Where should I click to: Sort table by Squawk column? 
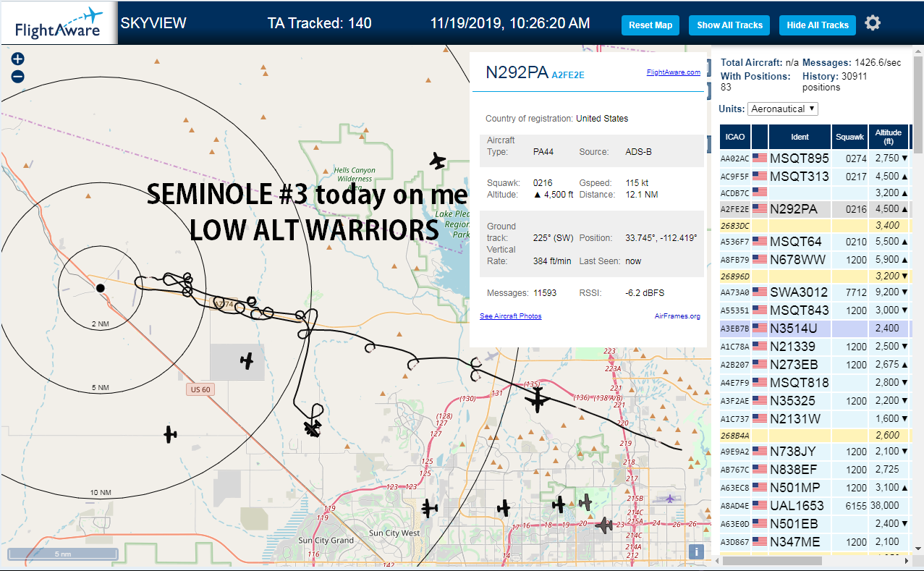point(849,136)
